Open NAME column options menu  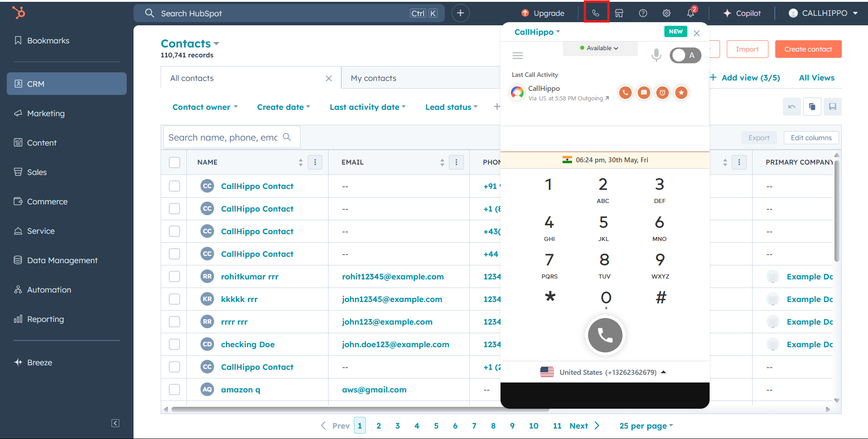(315, 162)
